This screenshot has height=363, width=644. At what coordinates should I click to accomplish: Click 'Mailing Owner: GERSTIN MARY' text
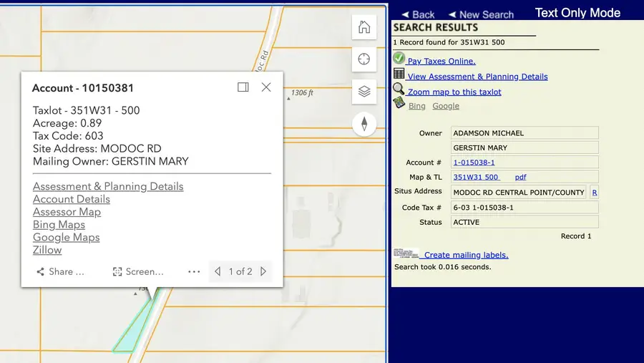pyautogui.click(x=111, y=161)
